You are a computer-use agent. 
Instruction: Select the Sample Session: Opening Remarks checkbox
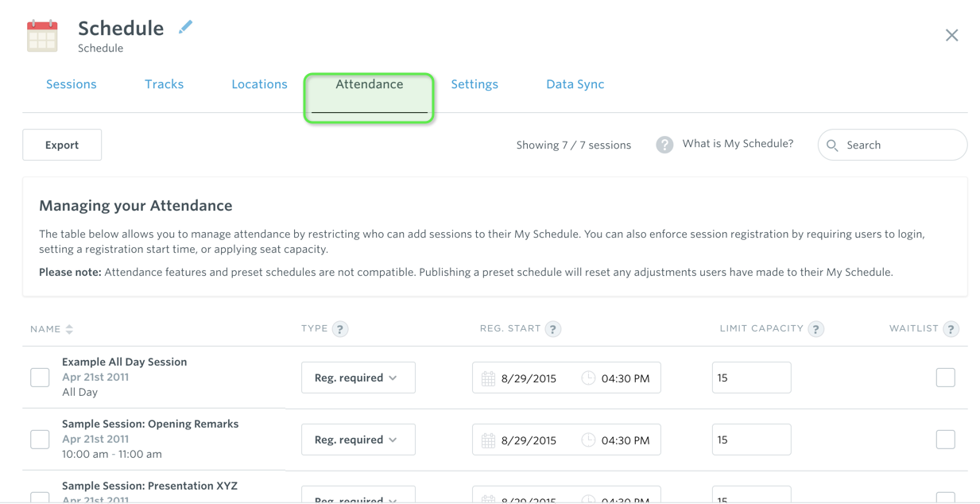[x=40, y=440]
